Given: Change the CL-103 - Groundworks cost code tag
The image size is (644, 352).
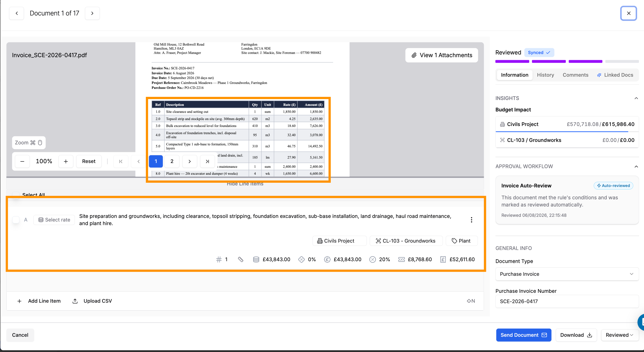Looking at the screenshot, I should tap(406, 241).
